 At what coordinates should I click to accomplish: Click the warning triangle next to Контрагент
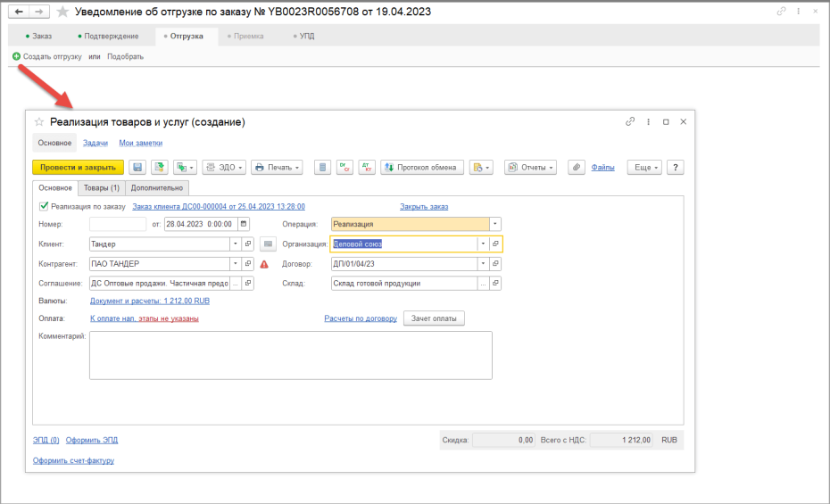tap(264, 264)
